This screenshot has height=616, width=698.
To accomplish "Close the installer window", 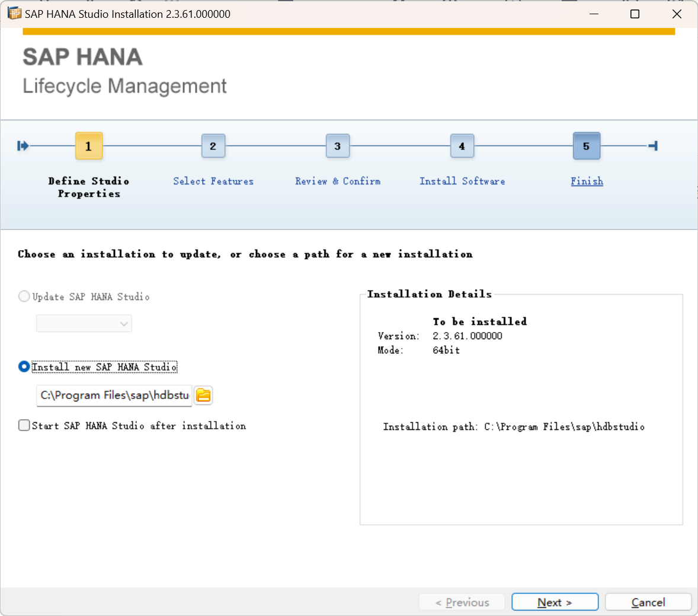I will point(677,14).
